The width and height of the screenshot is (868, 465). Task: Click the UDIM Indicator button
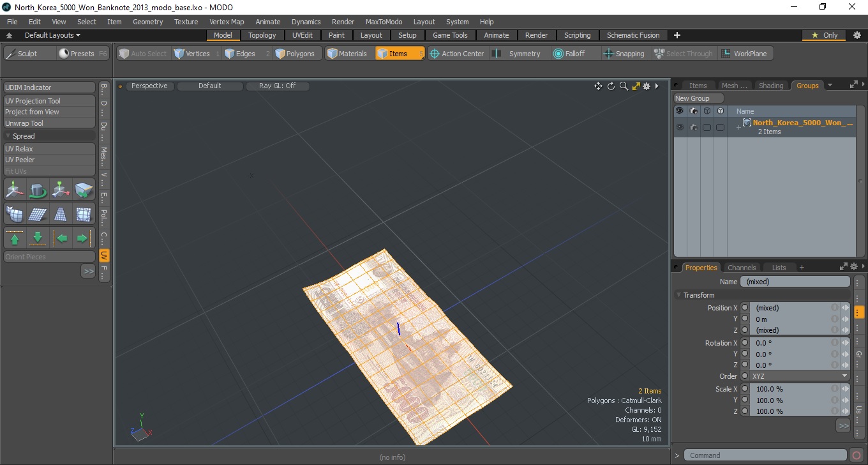coord(50,88)
